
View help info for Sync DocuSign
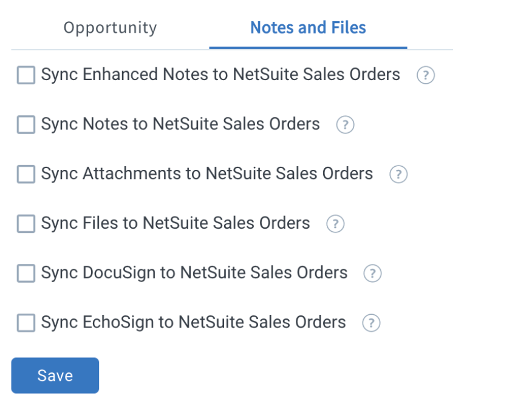372,273
